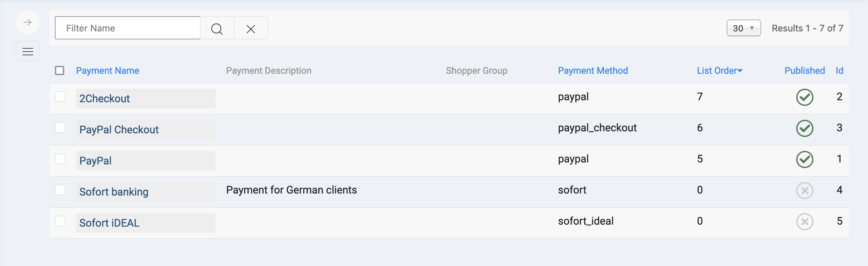
Task: Click the right arrow circle button
Action: pyautogui.click(x=28, y=22)
